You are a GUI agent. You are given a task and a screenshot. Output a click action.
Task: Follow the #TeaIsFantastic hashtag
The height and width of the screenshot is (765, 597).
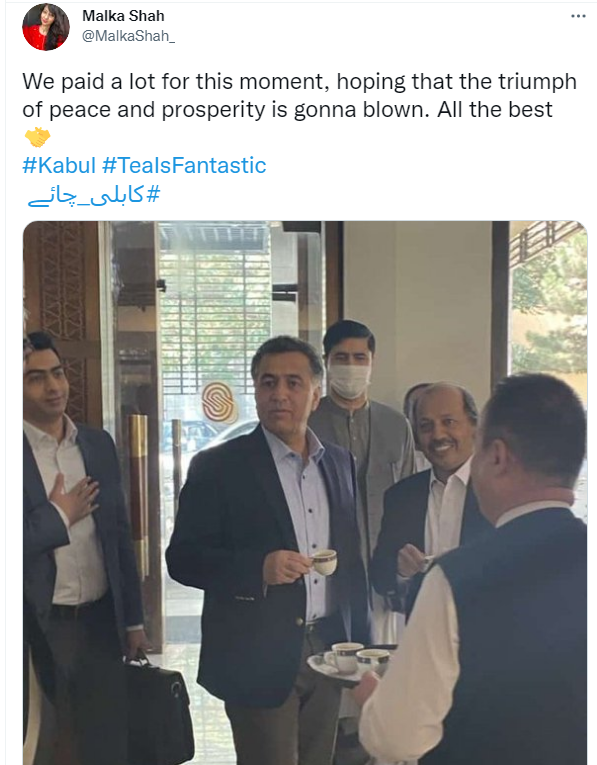click(184, 165)
